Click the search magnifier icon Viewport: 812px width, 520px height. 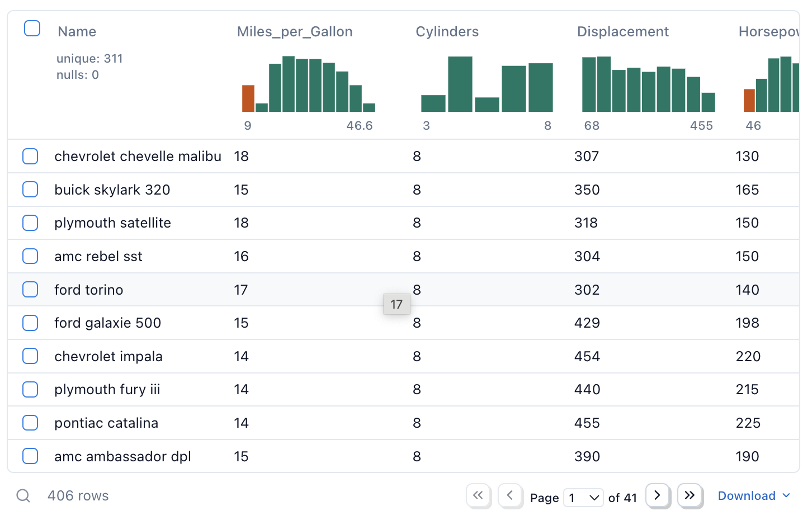[23, 496]
